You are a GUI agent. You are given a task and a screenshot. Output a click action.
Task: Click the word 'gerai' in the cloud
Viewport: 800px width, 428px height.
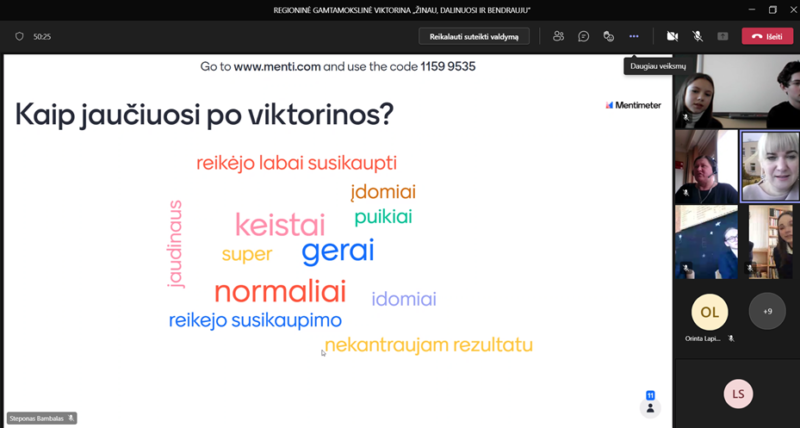pos(338,251)
